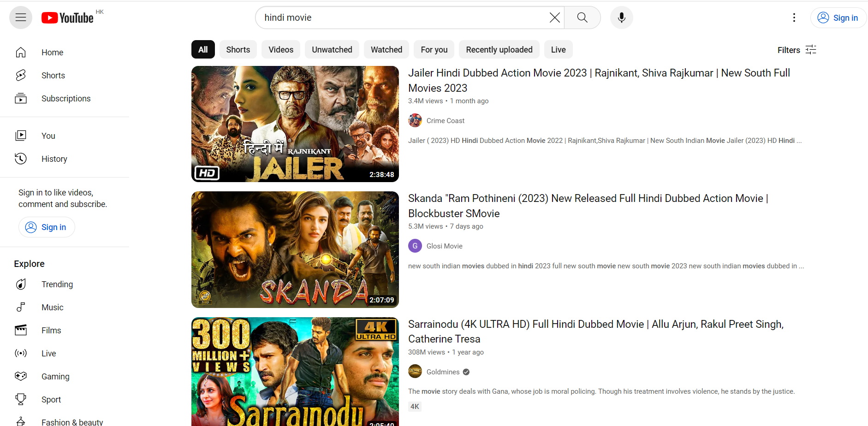This screenshot has height=426, width=868.
Task: Open Subscriptions in sidebar
Action: pyautogui.click(x=65, y=99)
